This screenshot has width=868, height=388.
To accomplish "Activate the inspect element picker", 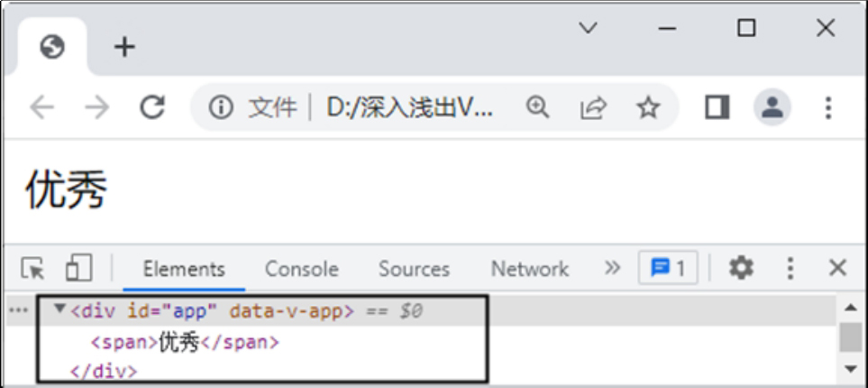I will coord(32,269).
